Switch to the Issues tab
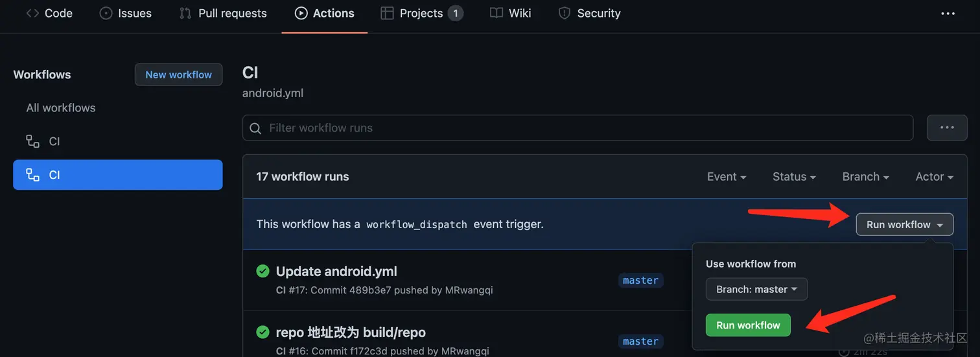The image size is (980, 357). 124,13
